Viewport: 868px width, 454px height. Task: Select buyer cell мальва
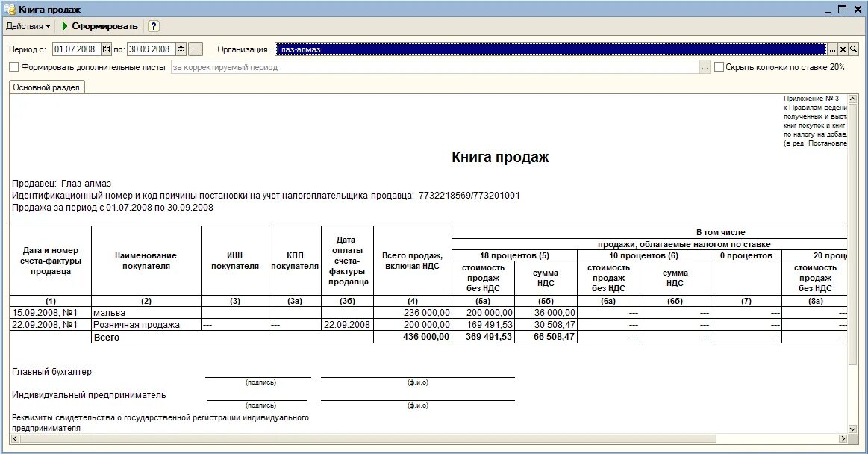[x=146, y=313]
